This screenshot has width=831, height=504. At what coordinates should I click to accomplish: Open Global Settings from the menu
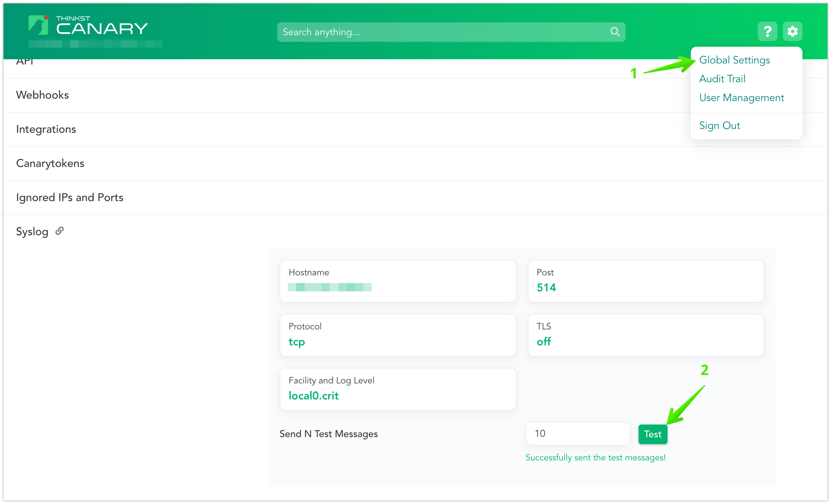[x=734, y=60]
